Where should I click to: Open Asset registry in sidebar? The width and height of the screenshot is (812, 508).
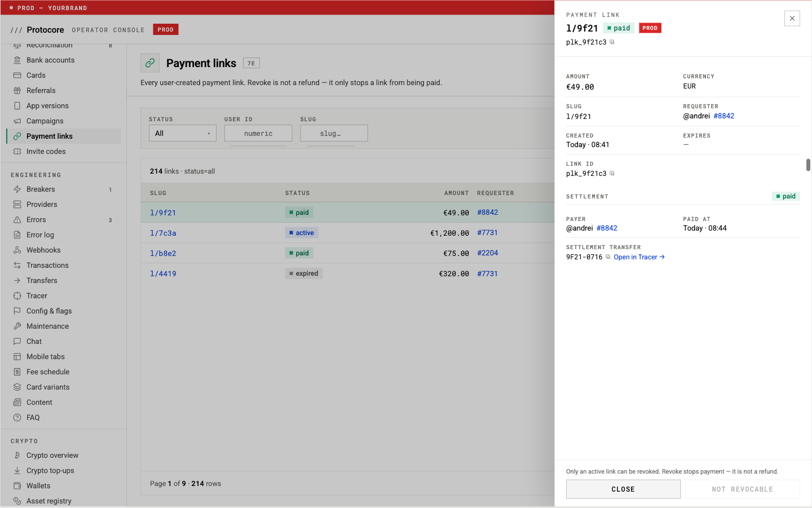point(64,501)
